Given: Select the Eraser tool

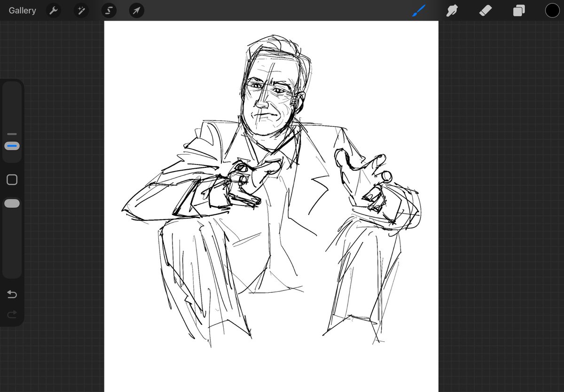Looking at the screenshot, I should coord(485,9).
